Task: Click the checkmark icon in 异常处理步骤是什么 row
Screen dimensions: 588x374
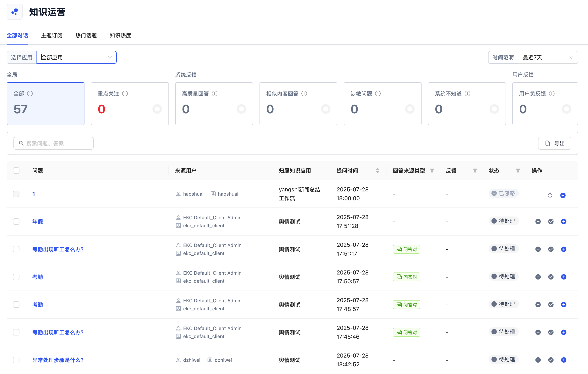Action: (551, 360)
